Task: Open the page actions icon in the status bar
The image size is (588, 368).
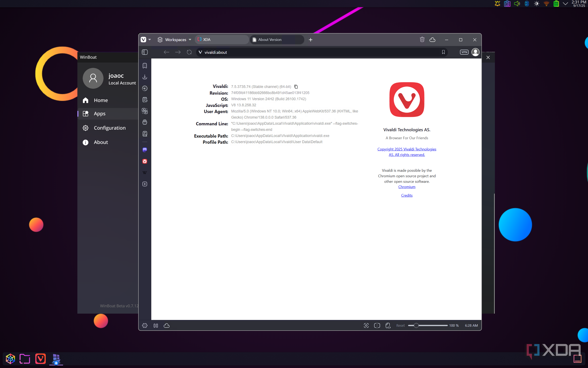Action: click(x=388, y=325)
